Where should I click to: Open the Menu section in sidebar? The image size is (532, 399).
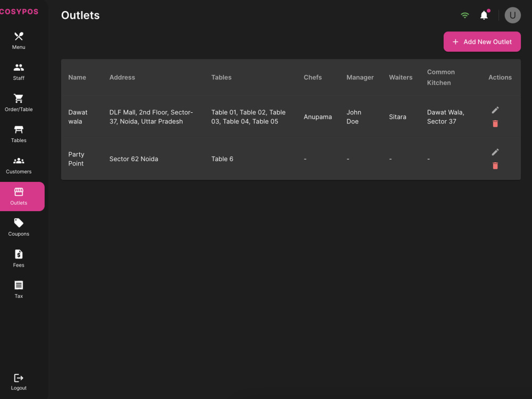click(x=19, y=41)
